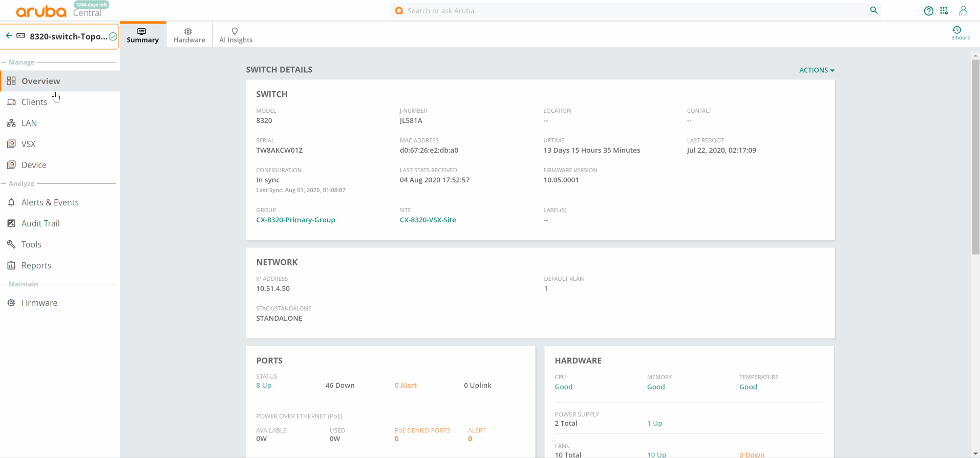Switch to the Summary tab
This screenshot has width=980, height=458.
[143, 35]
